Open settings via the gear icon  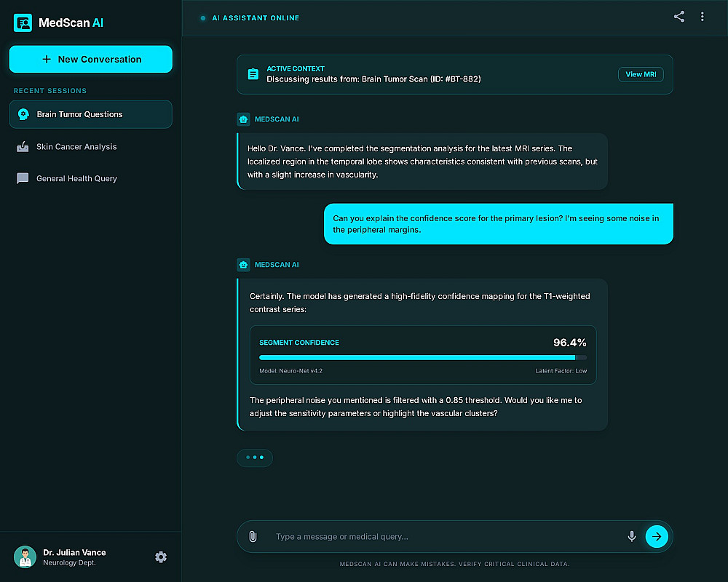pyautogui.click(x=161, y=557)
